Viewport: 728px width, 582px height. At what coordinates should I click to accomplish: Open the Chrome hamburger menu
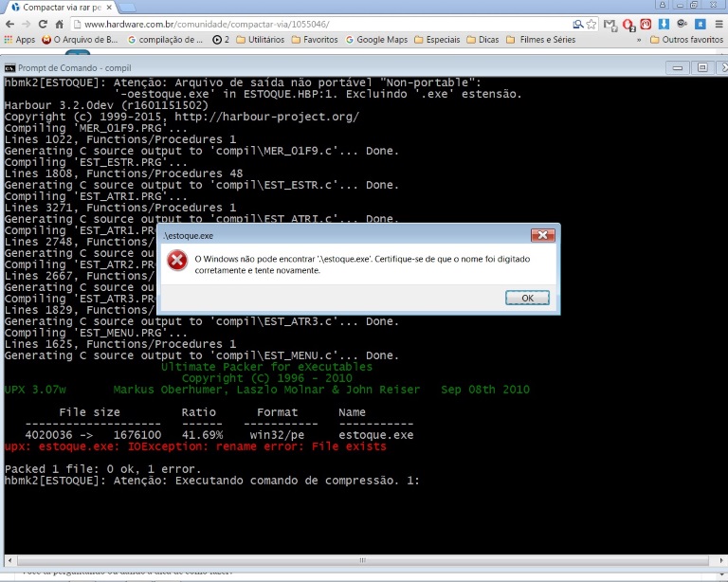point(719,24)
